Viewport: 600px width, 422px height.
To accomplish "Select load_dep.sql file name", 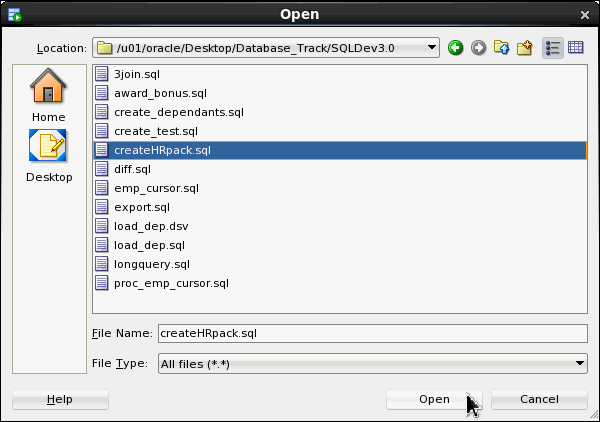I will pyautogui.click(x=149, y=245).
